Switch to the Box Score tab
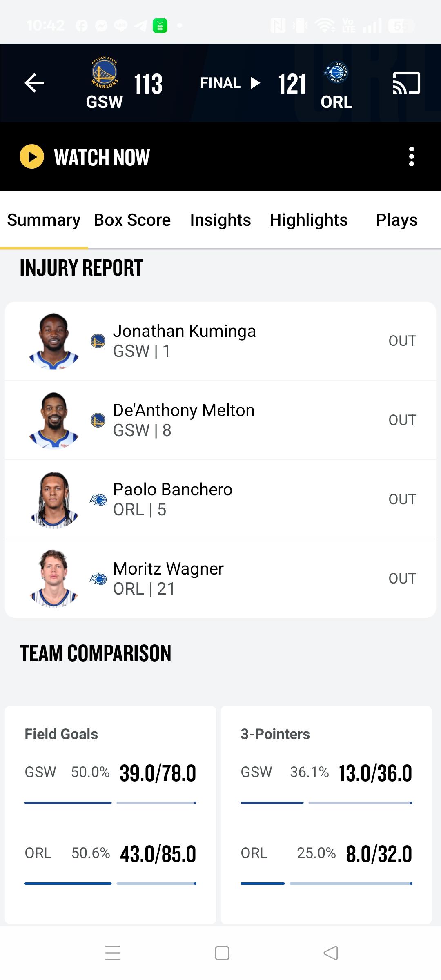Screen dimensions: 441x980 point(132,220)
